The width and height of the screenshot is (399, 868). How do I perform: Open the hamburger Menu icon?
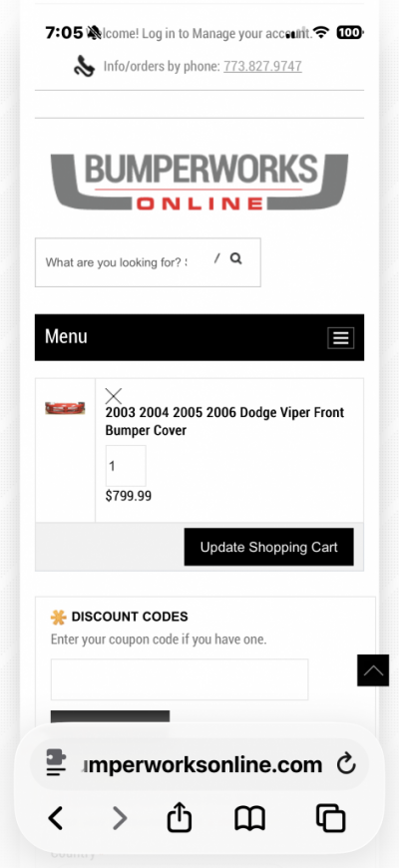coord(340,337)
